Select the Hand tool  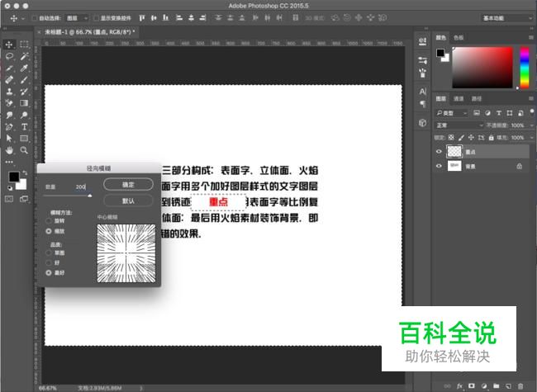(9, 150)
